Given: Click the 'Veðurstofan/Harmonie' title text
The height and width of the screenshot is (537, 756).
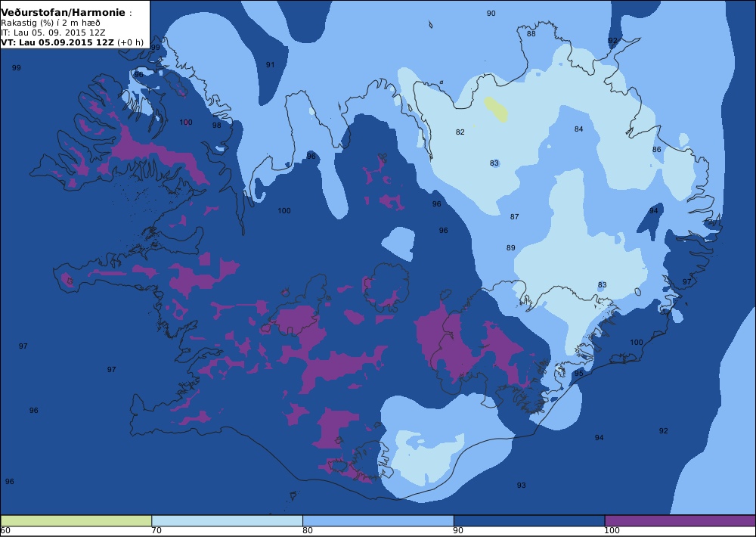Looking at the screenshot, I should pos(64,13).
